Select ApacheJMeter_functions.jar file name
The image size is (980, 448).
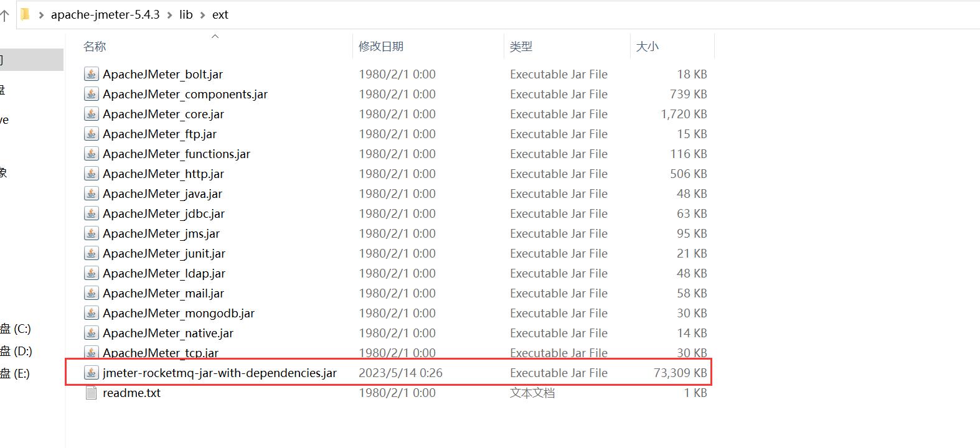click(x=177, y=154)
